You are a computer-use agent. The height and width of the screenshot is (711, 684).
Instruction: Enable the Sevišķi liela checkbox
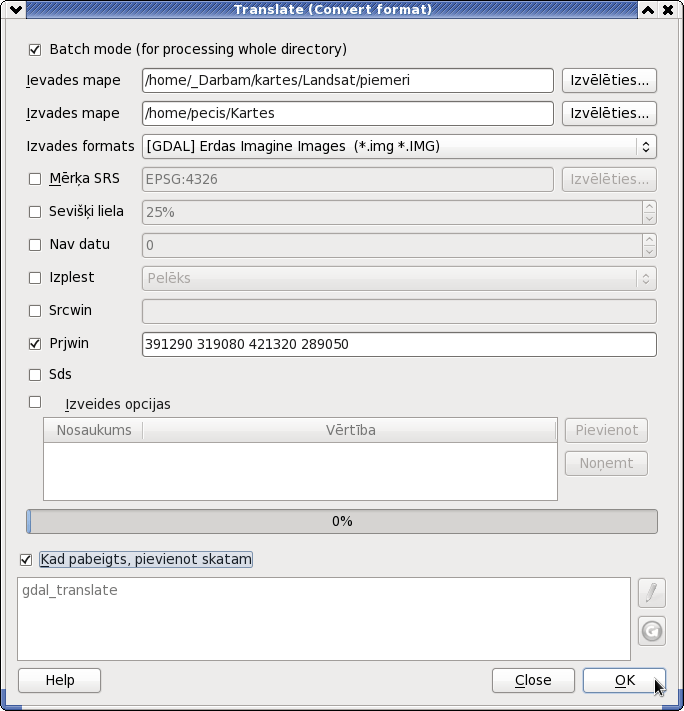pos(35,212)
